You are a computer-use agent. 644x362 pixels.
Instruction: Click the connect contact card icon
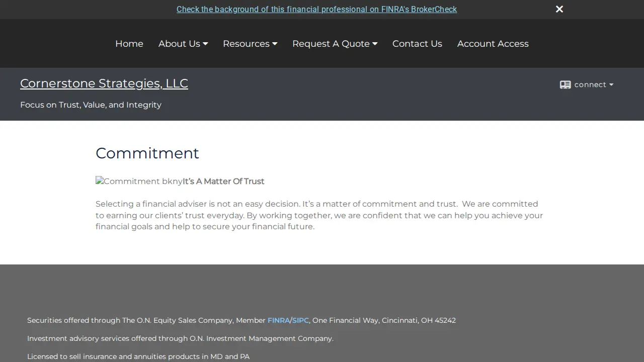[565, 84]
